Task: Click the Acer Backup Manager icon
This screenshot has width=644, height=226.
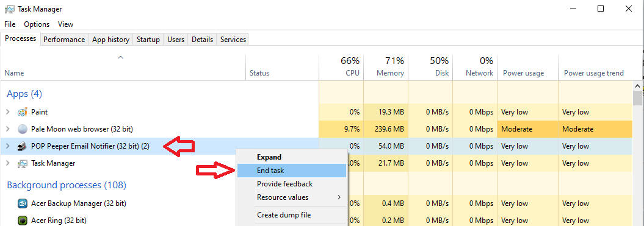Action: [x=23, y=203]
